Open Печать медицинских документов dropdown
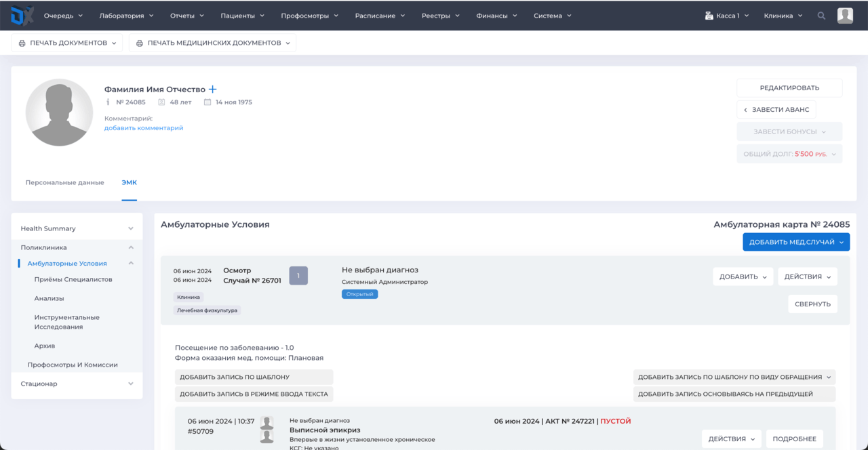The height and width of the screenshot is (450, 868). [x=212, y=43]
